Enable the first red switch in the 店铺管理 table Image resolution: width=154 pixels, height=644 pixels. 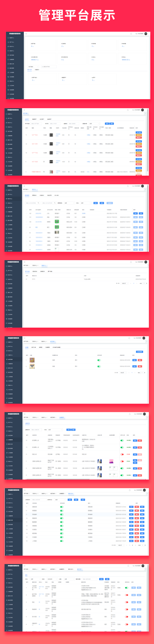[122, 454]
